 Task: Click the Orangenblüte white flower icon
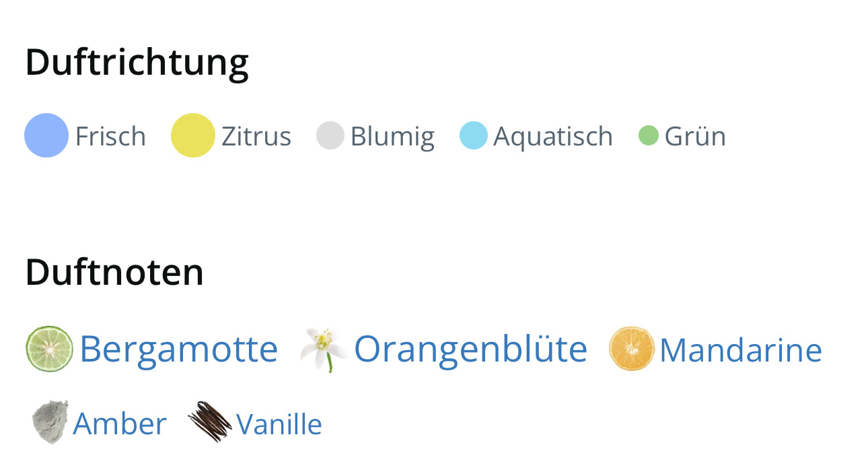(324, 349)
